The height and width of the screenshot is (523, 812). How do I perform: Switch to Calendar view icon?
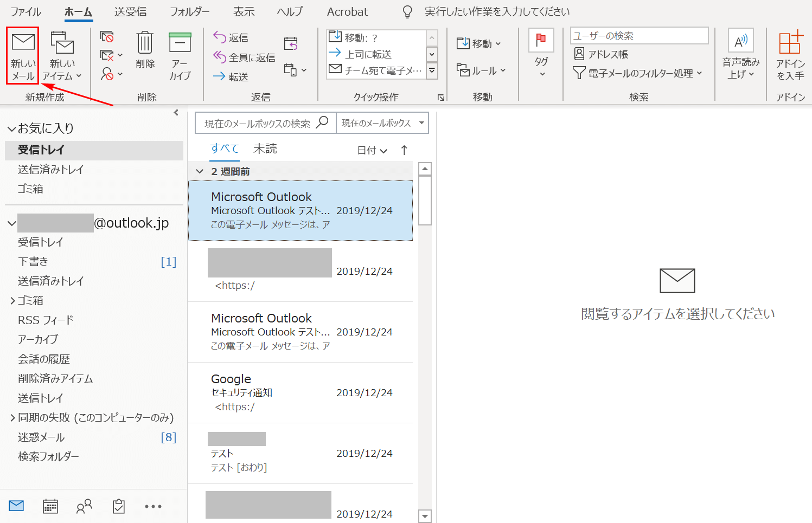pos(50,506)
